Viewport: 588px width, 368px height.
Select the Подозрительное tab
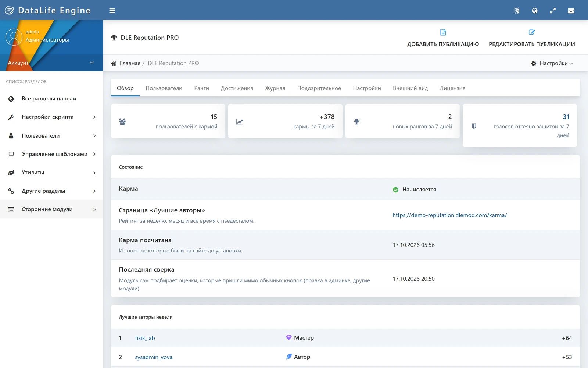click(319, 88)
